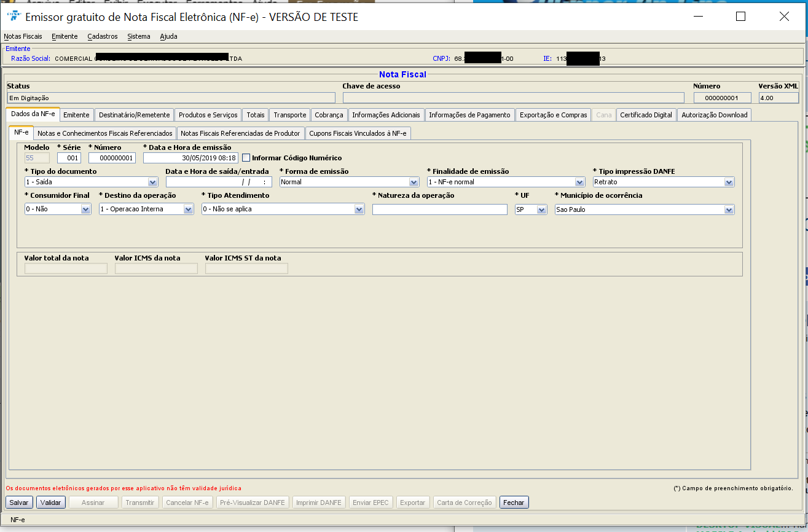Open the Certificado Digital tab

click(x=646, y=115)
